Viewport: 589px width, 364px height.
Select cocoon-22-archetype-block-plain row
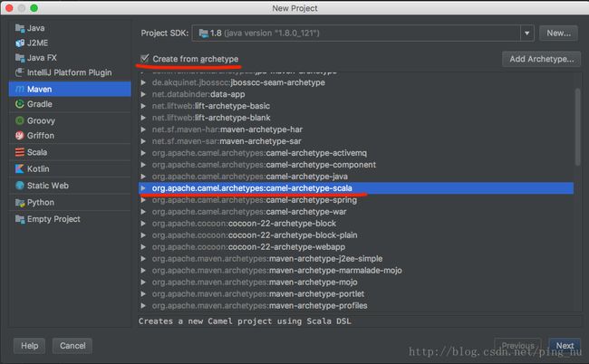tap(356, 235)
